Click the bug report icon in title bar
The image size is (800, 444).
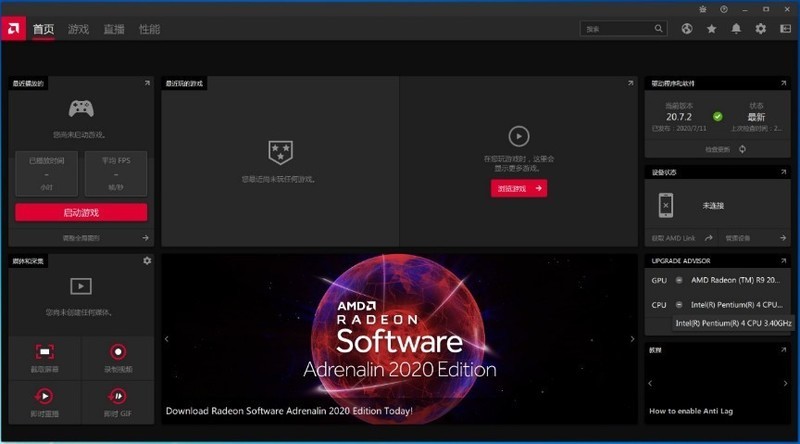coord(703,9)
